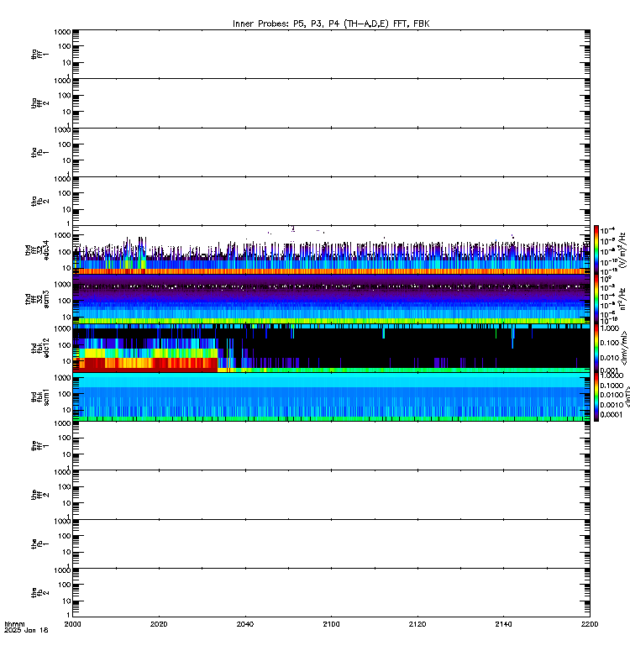Click the empty tha ff 1 plot panel
Viewport: 630px width, 672px height.
[x=331, y=54]
